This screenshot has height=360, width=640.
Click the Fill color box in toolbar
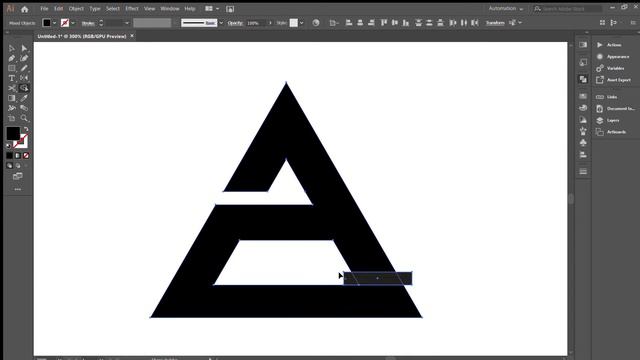point(13,133)
